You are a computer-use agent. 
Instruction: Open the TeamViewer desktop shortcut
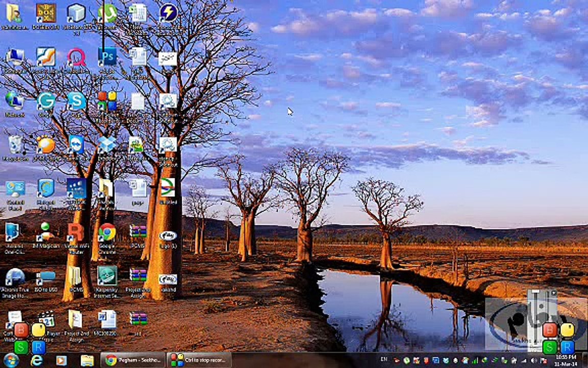click(77, 145)
